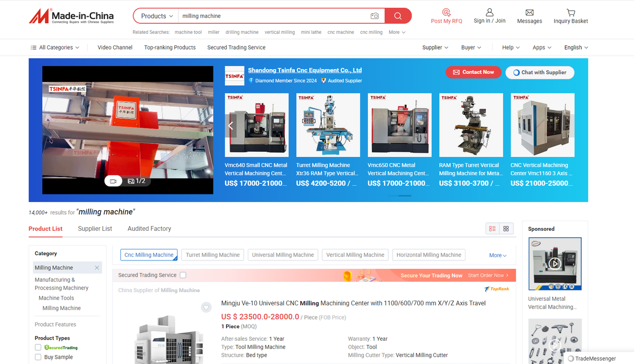The image size is (634, 364).
Task: Click the Audited Supplier badge
Action: pos(342,81)
